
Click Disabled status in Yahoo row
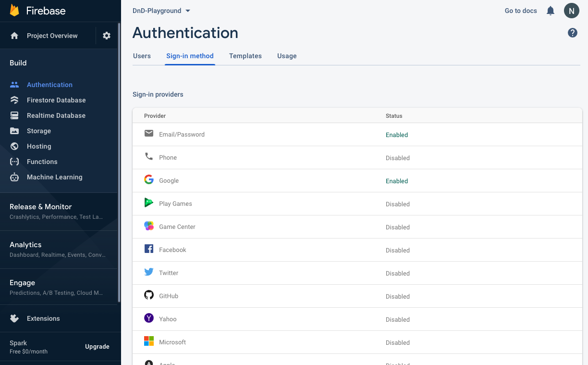tap(398, 319)
